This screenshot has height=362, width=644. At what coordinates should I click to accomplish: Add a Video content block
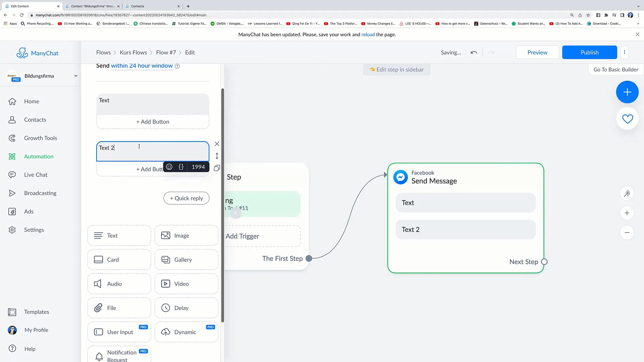pyautogui.click(x=186, y=284)
